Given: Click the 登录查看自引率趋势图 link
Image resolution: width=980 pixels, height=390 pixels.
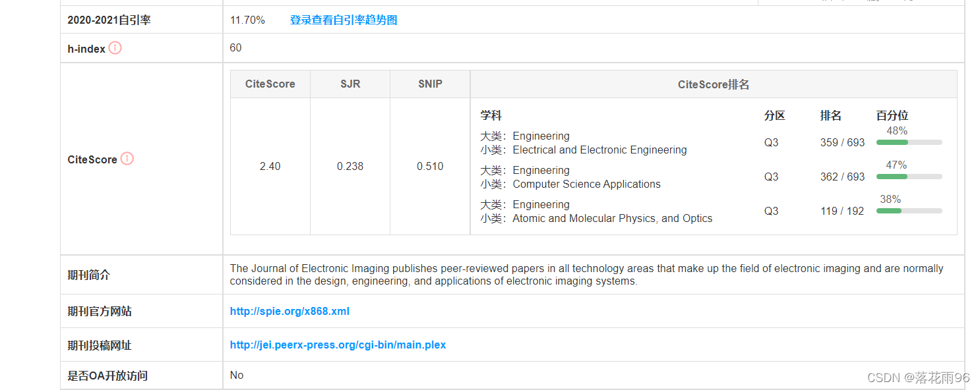Looking at the screenshot, I should [342, 20].
